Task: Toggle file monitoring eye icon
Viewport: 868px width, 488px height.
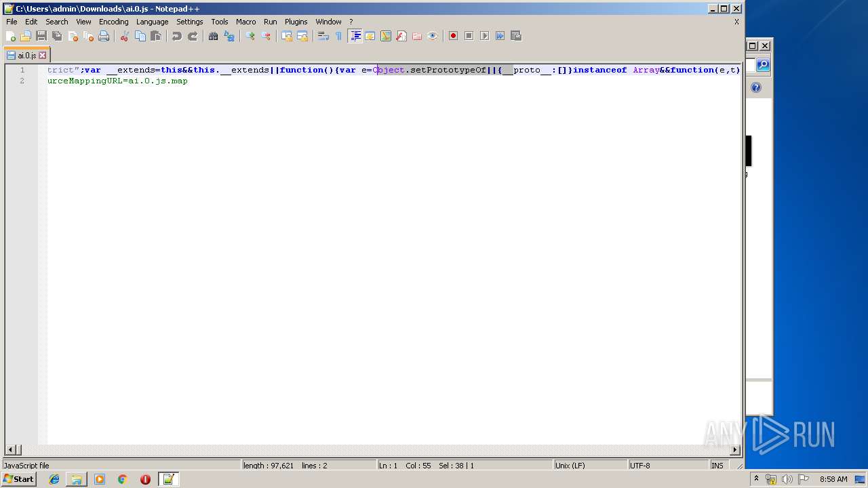Action: pos(433,36)
